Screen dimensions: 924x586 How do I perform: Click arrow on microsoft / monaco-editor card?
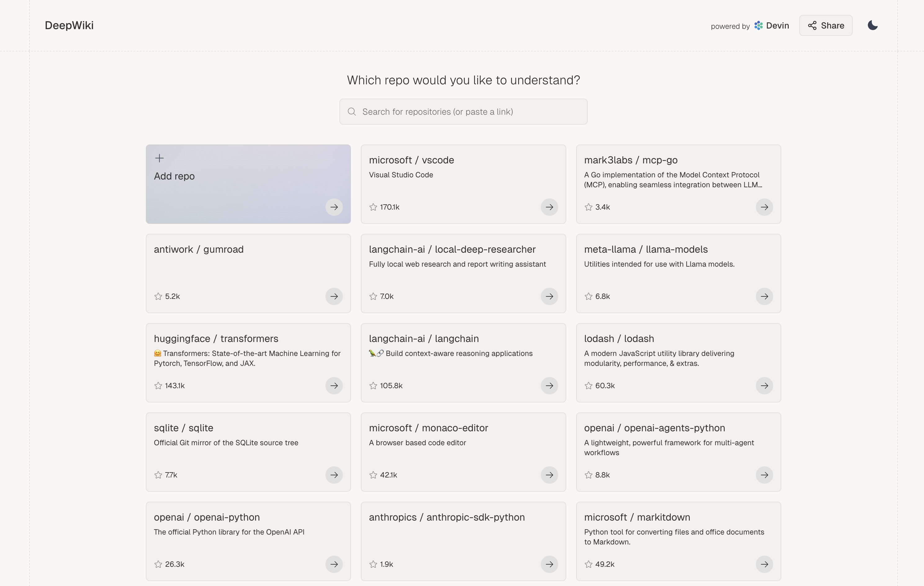[x=549, y=475]
